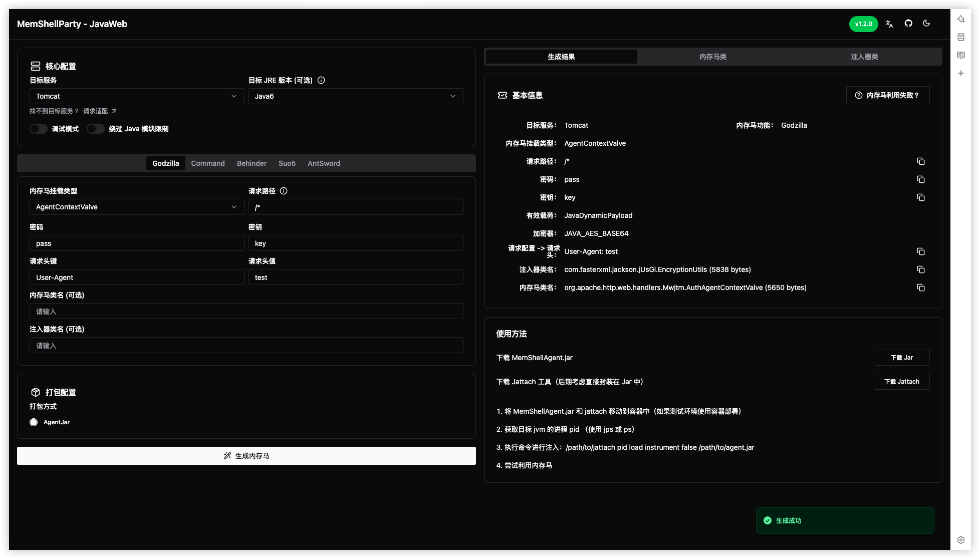Click the JAVA_AES_BASE64 encryptor value
Viewport: 980px width, 559px height.
(x=596, y=233)
